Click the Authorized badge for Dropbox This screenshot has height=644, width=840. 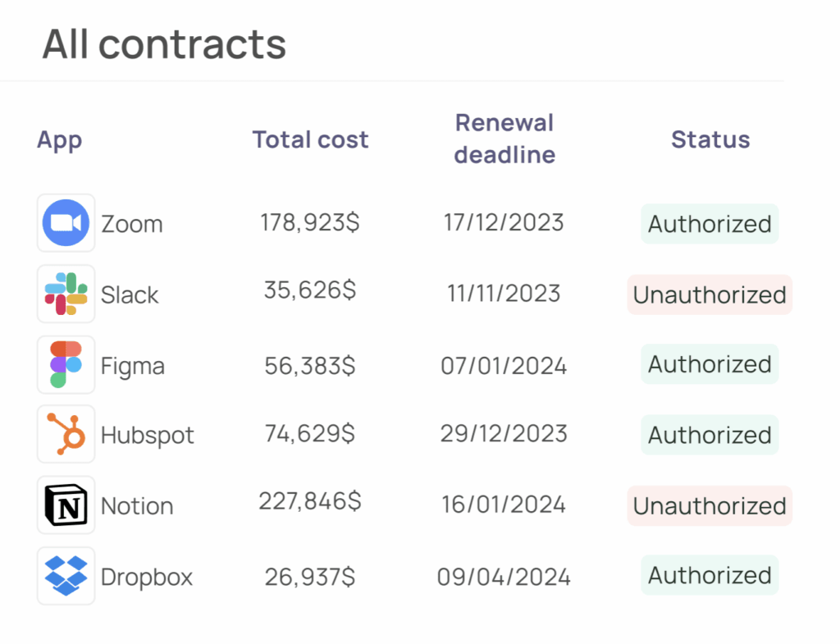point(710,575)
